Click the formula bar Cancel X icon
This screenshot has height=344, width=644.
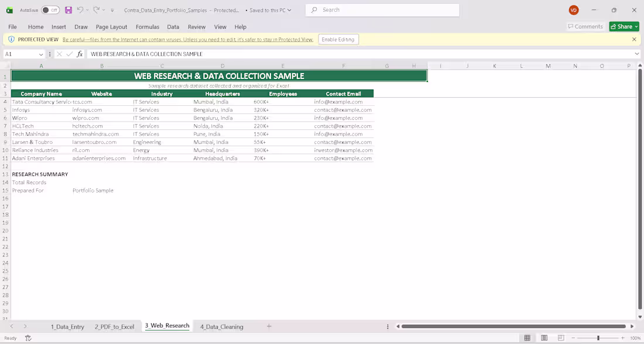pos(59,54)
